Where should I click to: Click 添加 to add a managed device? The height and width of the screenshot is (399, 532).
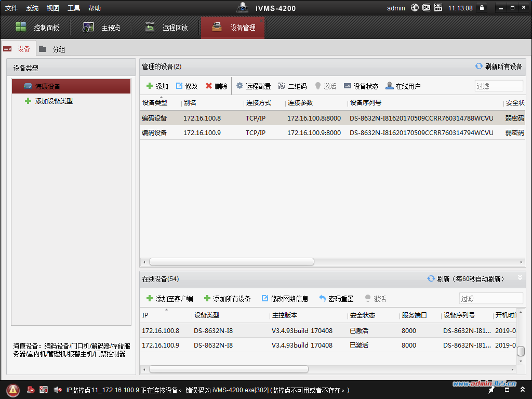157,86
